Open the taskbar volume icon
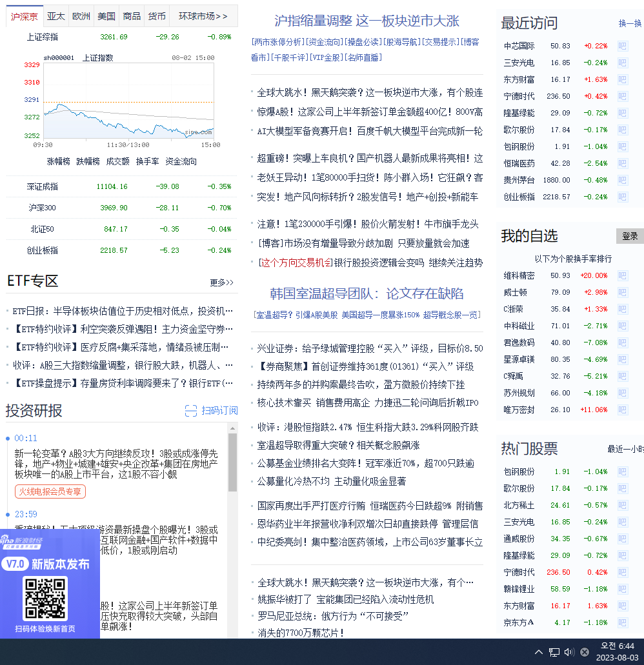The image size is (644, 665). pos(569,652)
